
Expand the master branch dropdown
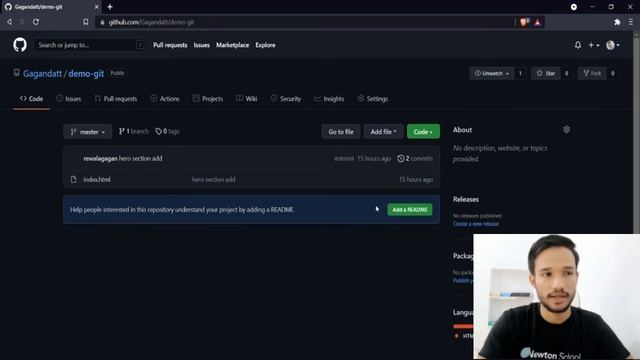(87, 131)
